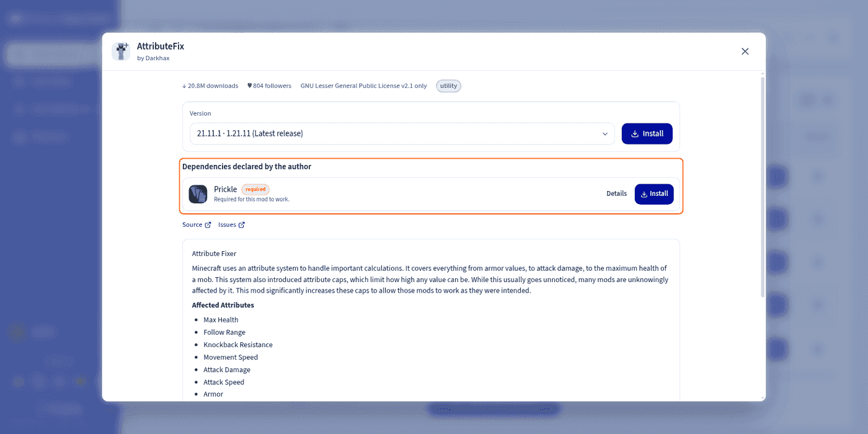Click the 20.8M downloads text
The image size is (868, 434).
point(210,86)
